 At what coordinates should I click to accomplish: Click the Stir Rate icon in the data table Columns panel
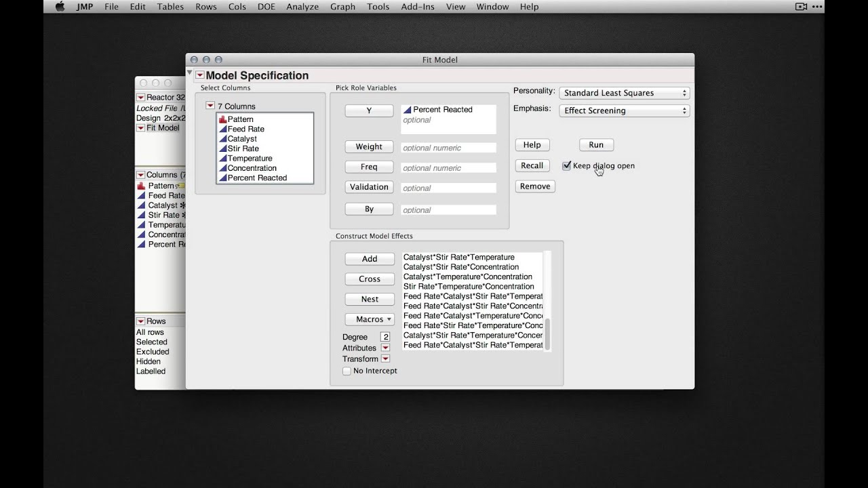pos(141,215)
